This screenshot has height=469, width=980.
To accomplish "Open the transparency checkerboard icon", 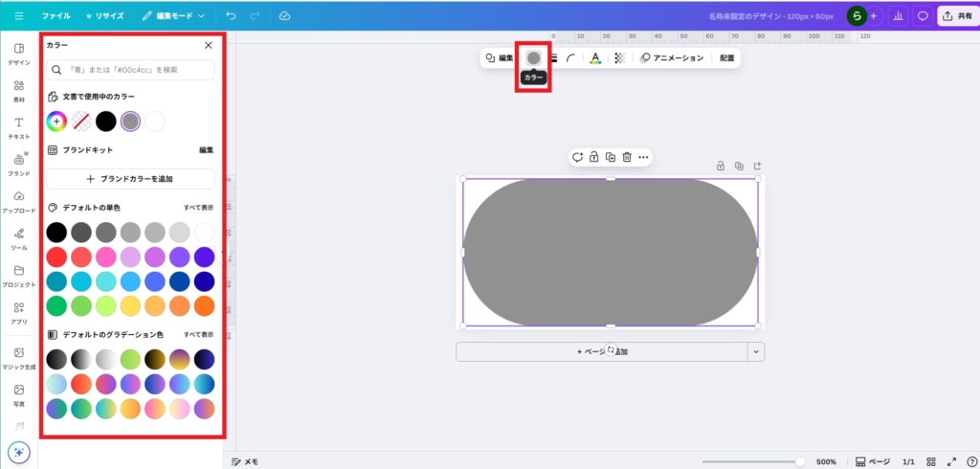I will [x=619, y=58].
